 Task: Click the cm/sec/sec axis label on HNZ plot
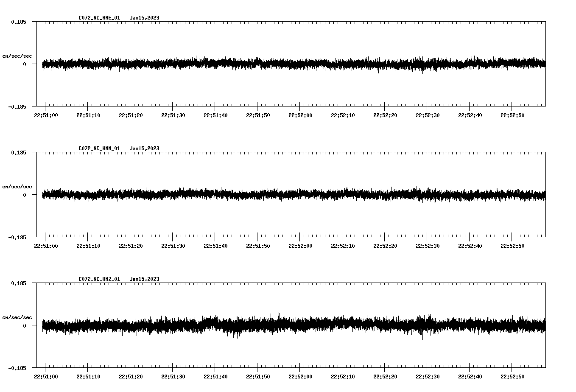[x=17, y=317]
